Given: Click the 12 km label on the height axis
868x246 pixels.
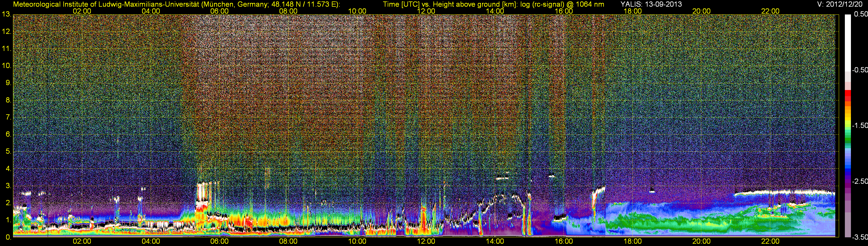Looking at the screenshot, I should tap(6, 32).
